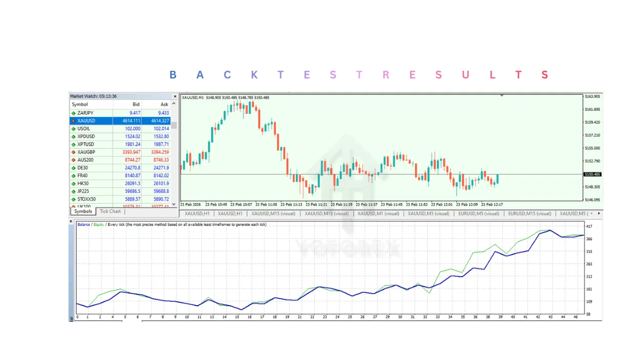The height and width of the screenshot is (362, 644).
Task: Click the FR40 ask value 8142.02
Action: click(162, 176)
